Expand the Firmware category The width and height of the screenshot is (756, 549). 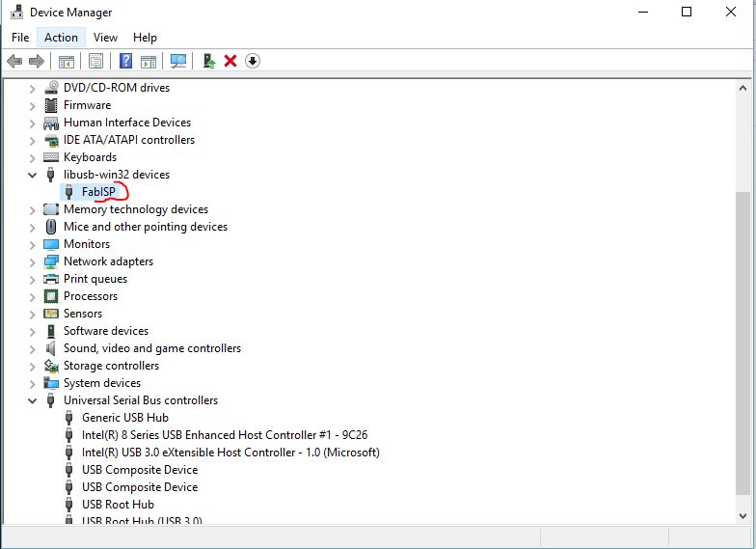click(x=33, y=106)
